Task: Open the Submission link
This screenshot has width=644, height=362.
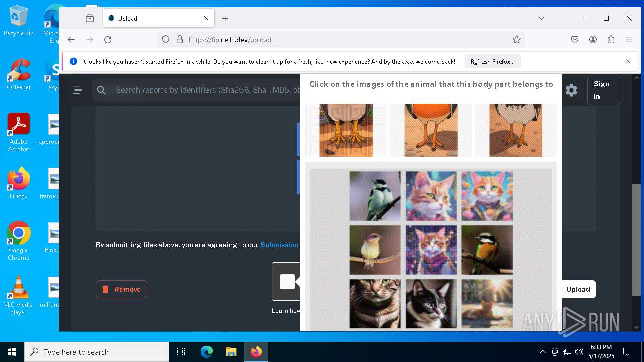Action: [279, 245]
